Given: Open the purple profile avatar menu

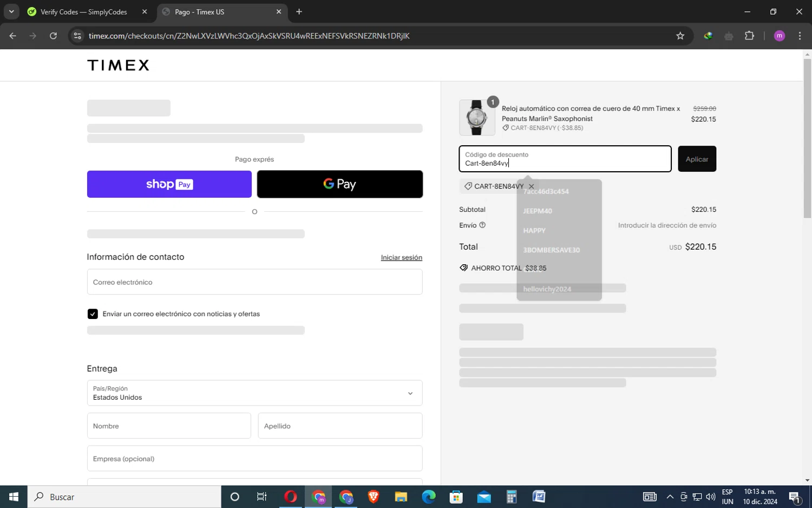Looking at the screenshot, I should pos(780,36).
